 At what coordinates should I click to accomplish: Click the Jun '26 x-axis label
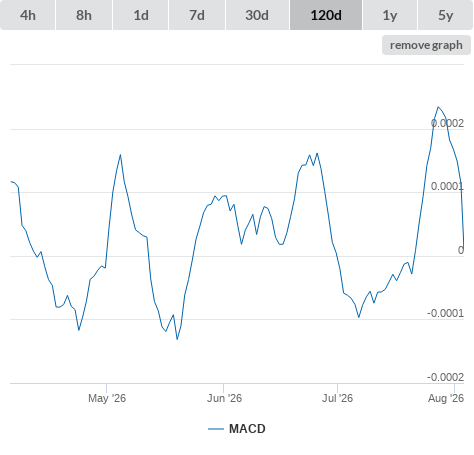click(x=224, y=398)
